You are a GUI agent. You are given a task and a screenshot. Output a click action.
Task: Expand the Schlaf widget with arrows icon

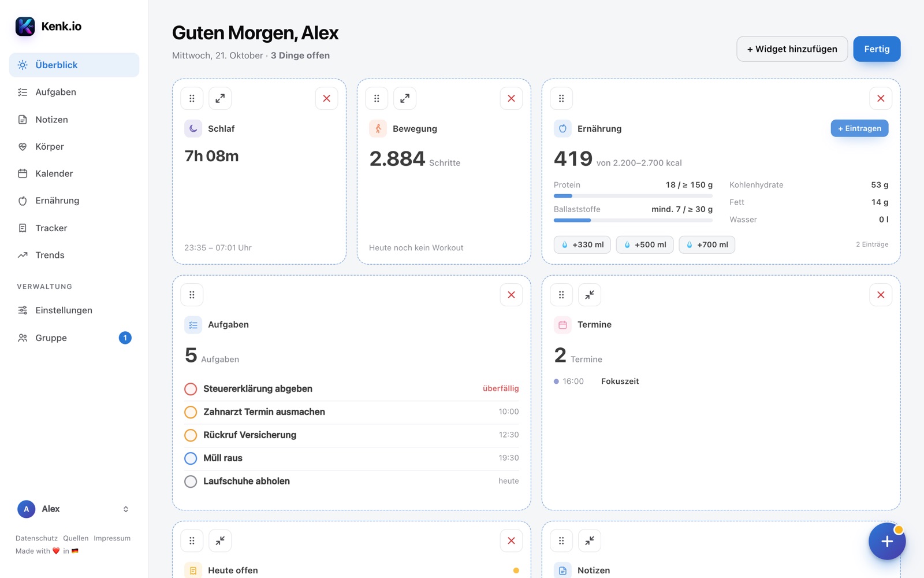click(x=220, y=98)
